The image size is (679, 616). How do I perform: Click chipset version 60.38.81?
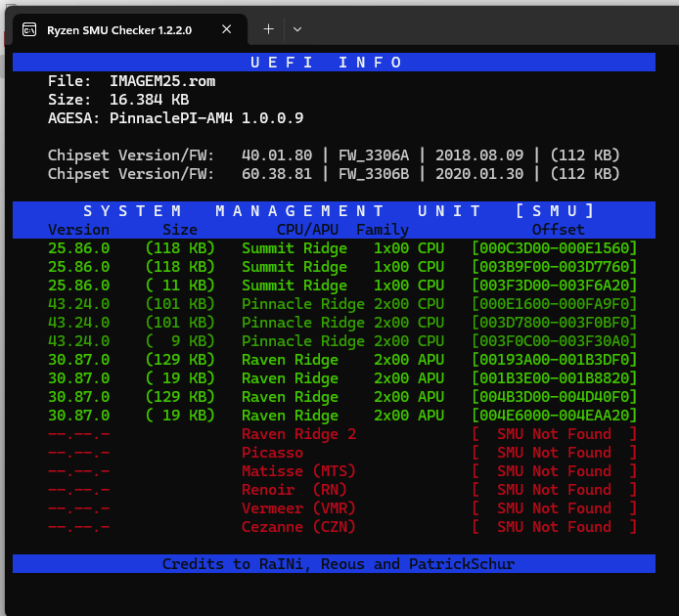(277, 174)
